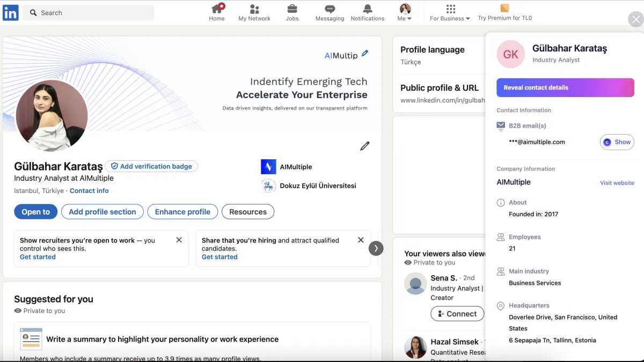644x362 pixels.
Task: Click Sena S. name
Action: (x=444, y=278)
